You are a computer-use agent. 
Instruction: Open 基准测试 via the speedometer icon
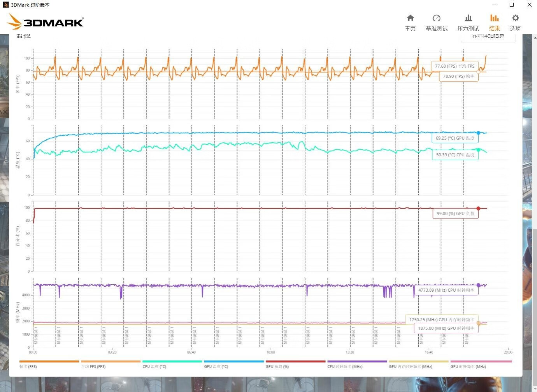tap(436, 18)
